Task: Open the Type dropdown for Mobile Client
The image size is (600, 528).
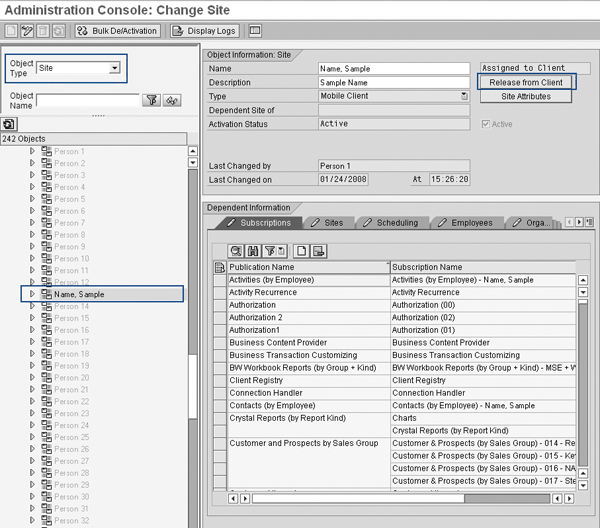Action: coord(465,96)
